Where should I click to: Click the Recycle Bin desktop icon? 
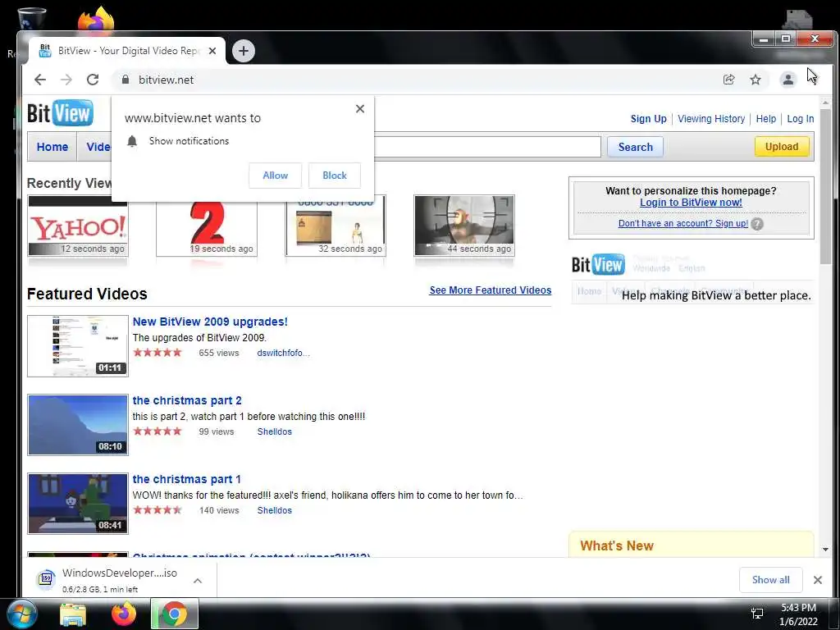click(32, 18)
